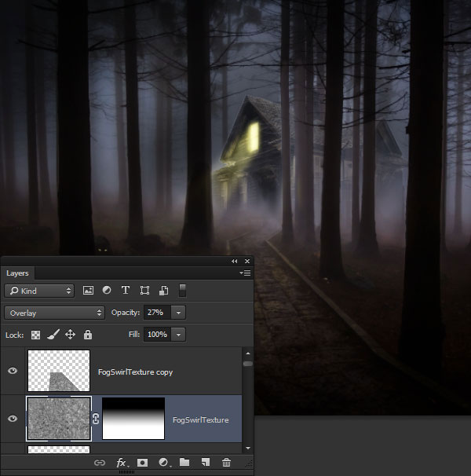The image size is (471, 476).
Task: Toggle layer filtering switch on/off
Action: click(182, 291)
